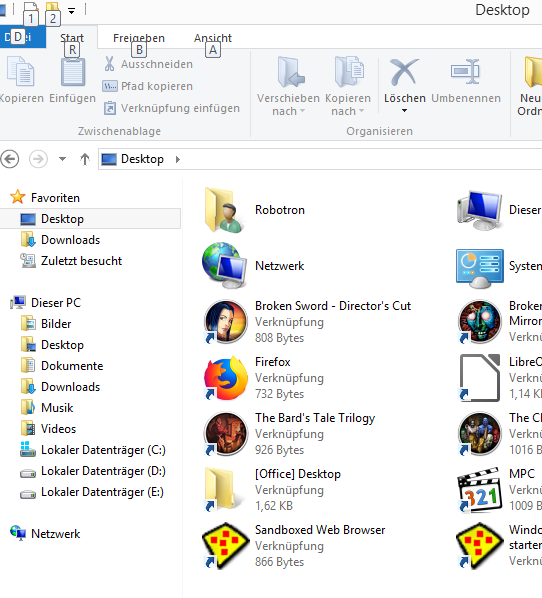Select the 'The C...' game shortcut icon beside Bard's Tale
This screenshot has width=542, height=598.
(480, 434)
